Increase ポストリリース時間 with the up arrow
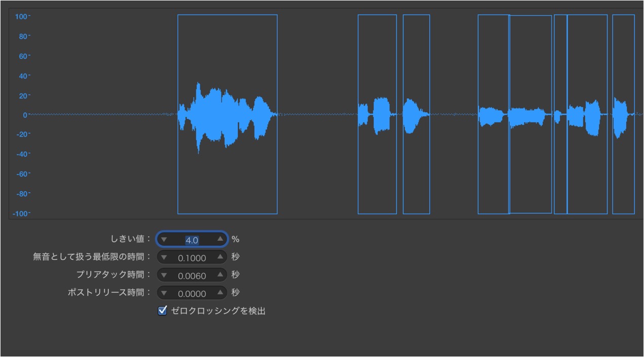This screenshot has height=357, width=644. 220,293
